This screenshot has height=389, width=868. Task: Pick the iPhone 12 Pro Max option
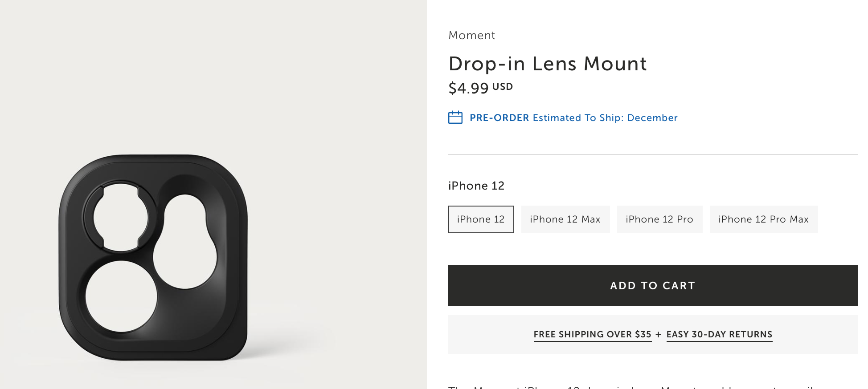point(763,219)
